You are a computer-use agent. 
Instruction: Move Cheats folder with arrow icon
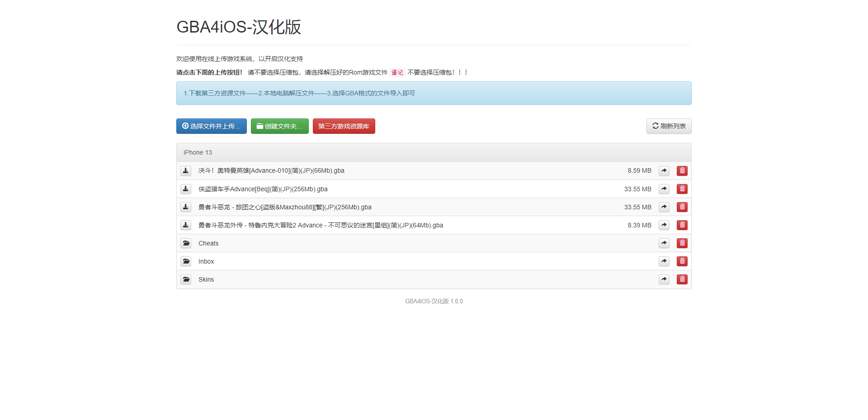tap(664, 243)
